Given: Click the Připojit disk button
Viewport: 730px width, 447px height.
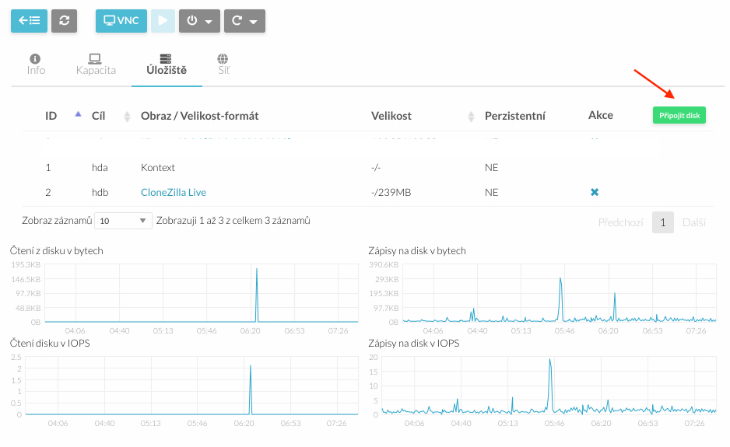Looking at the screenshot, I should pos(679,116).
